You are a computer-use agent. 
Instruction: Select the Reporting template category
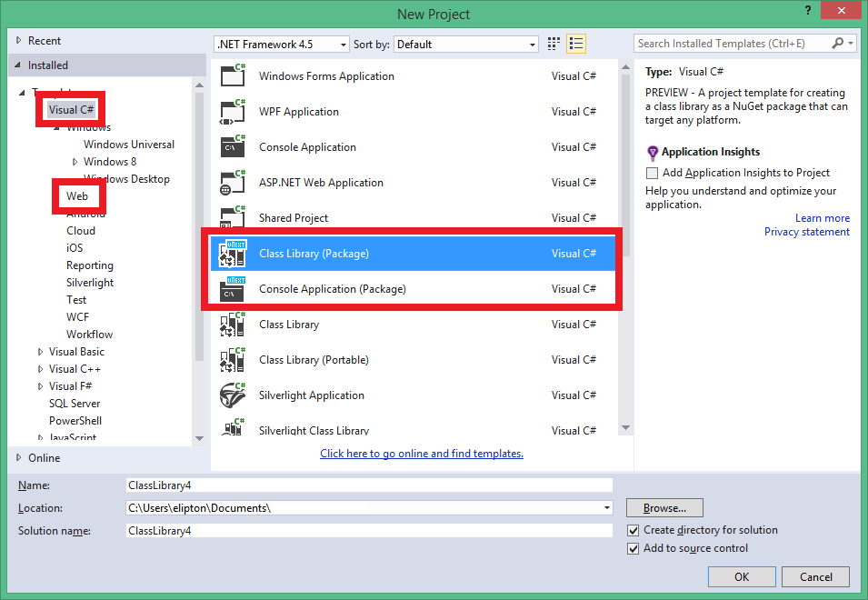click(x=90, y=265)
